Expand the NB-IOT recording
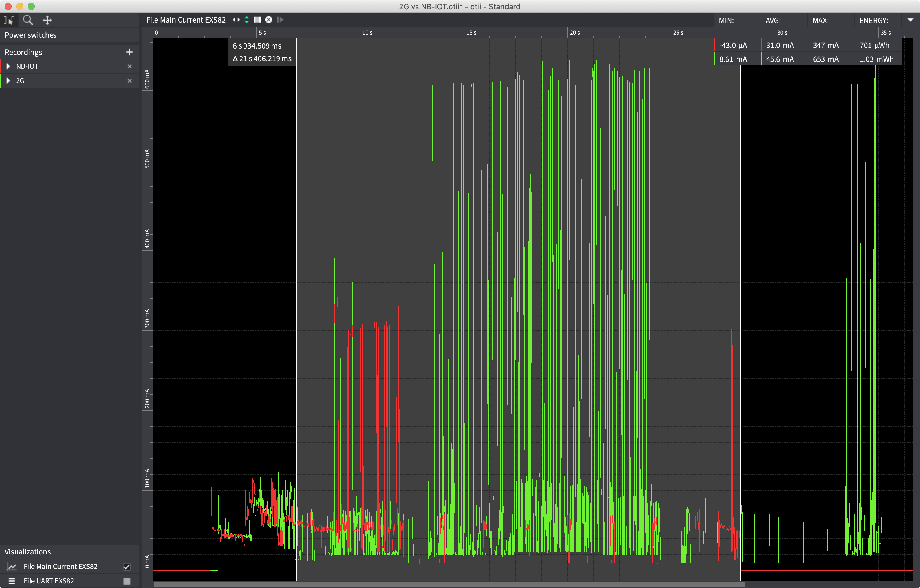Screen dimensions: 920x588 [x=8, y=66]
